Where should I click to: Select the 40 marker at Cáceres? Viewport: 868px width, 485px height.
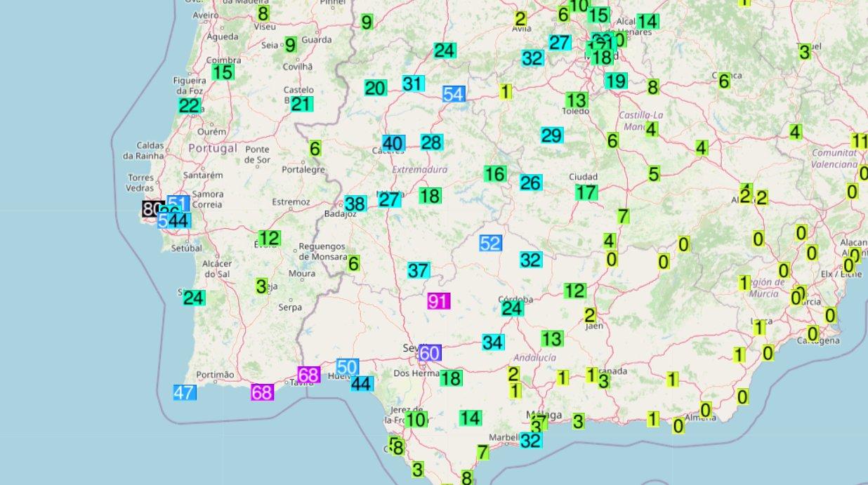click(x=393, y=144)
